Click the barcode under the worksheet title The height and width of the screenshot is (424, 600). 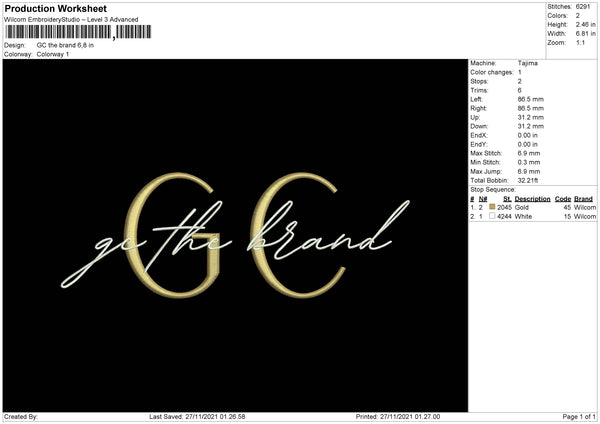tap(78, 32)
